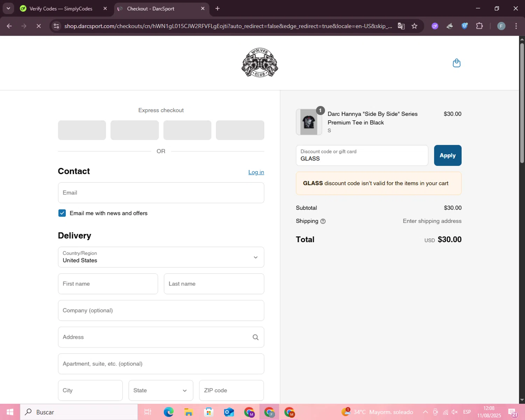Viewport: 525px width, 420px height.
Task: Open the weather widget showing 34°C
Action: (377, 412)
